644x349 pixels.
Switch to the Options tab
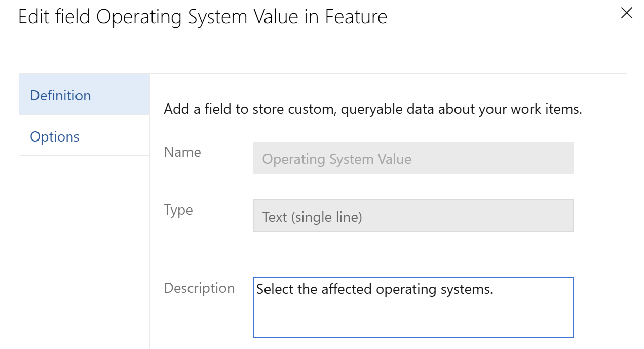(55, 136)
